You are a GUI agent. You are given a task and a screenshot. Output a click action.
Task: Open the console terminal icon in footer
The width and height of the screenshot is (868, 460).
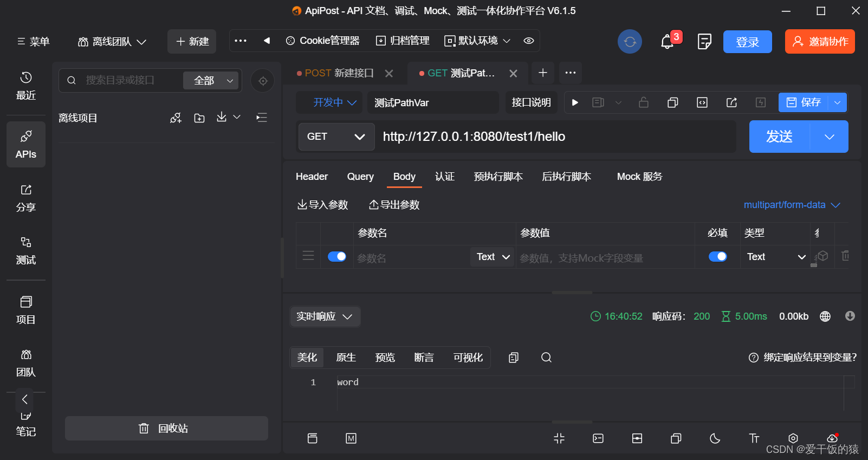(598, 438)
